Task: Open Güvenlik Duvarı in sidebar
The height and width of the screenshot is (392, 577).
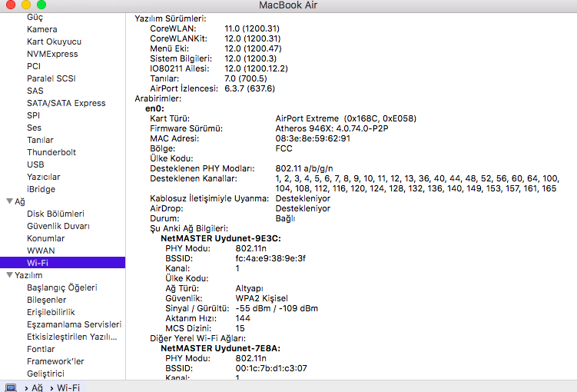Action: [58, 226]
